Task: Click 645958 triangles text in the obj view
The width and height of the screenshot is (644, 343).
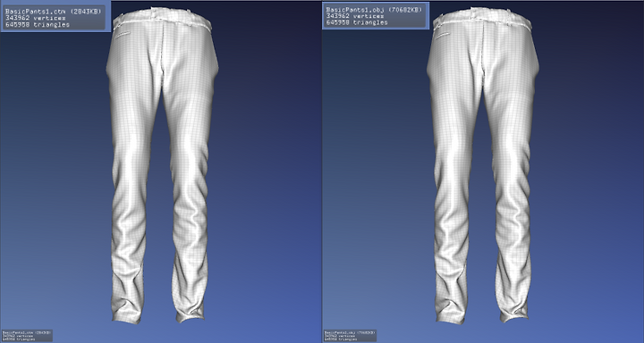Action: pos(357,22)
